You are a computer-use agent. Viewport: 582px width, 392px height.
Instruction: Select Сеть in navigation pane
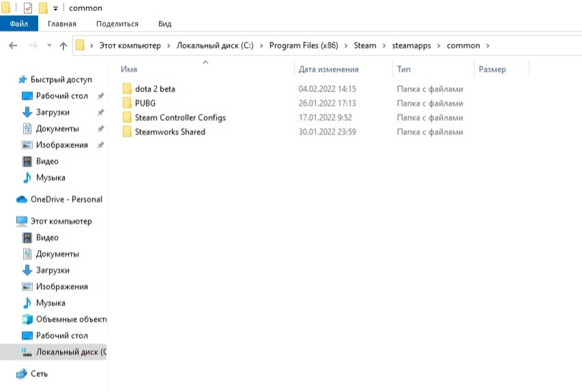(39, 374)
